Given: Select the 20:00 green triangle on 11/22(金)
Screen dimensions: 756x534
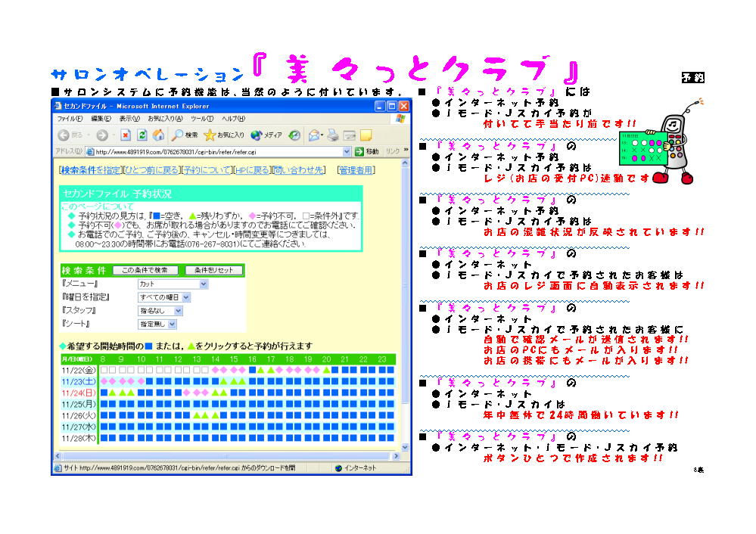Looking at the screenshot, I should 326,370.
